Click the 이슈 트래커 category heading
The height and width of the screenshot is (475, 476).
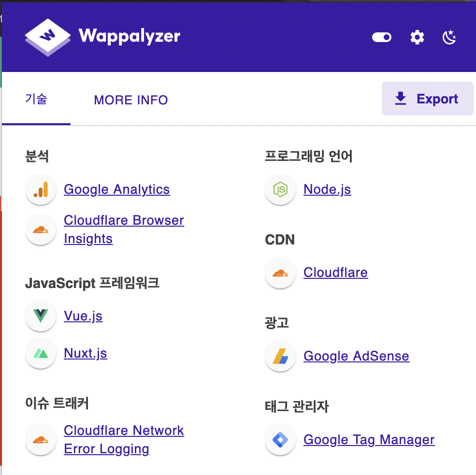(x=57, y=403)
